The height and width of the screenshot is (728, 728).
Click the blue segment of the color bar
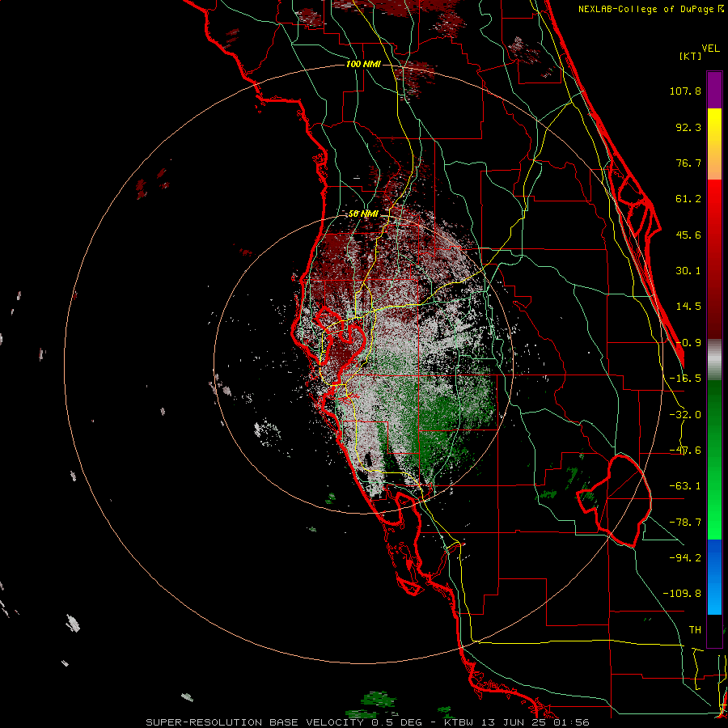714,577
